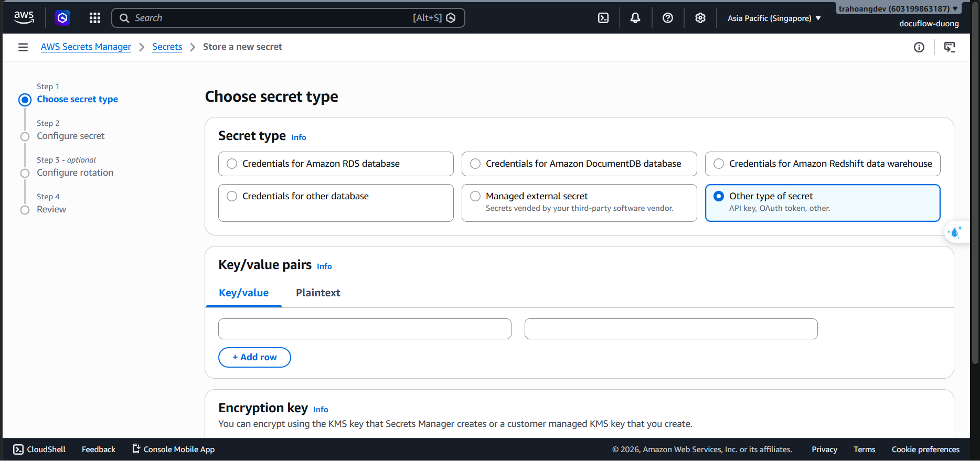
Task: Select Credentials for Amazon Redshift data warehouse
Action: pos(823,164)
